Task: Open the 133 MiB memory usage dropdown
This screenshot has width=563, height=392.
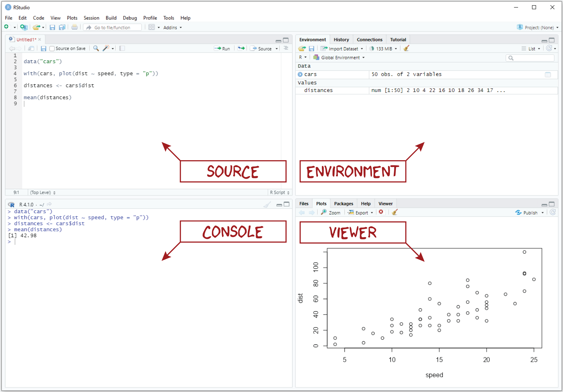Action: [x=383, y=49]
